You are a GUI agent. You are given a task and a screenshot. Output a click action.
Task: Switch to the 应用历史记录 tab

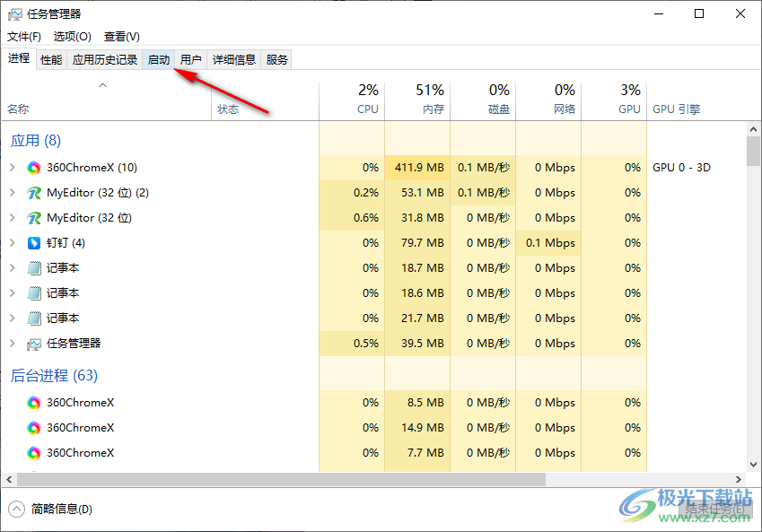click(x=104, y=60)
